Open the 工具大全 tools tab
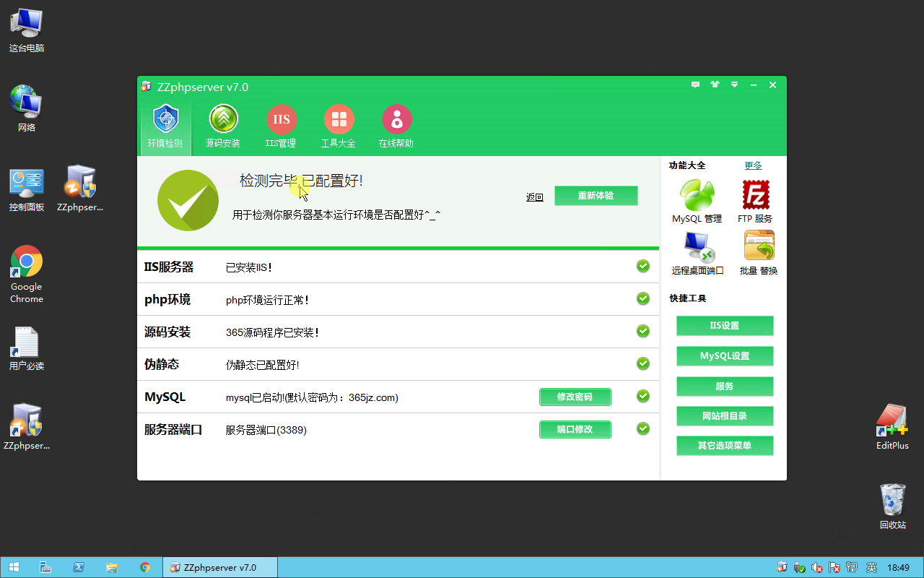 coord(339,127)
